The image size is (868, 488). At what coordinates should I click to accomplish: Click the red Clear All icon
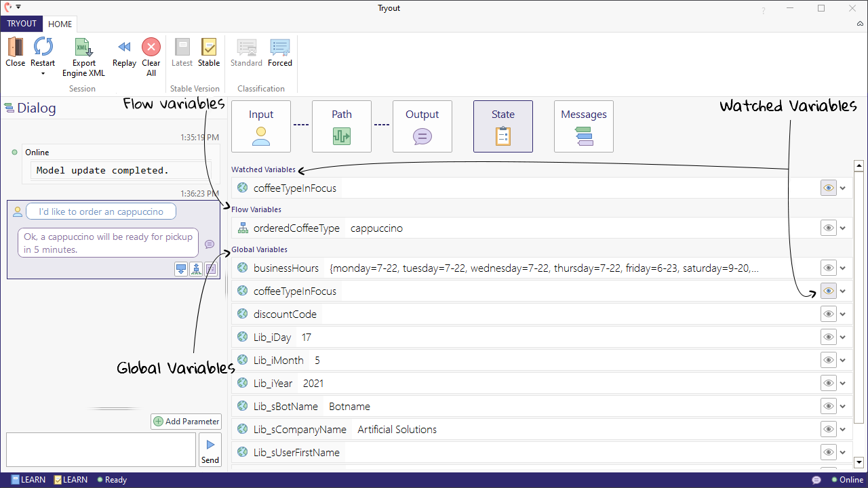coord(151,47)
